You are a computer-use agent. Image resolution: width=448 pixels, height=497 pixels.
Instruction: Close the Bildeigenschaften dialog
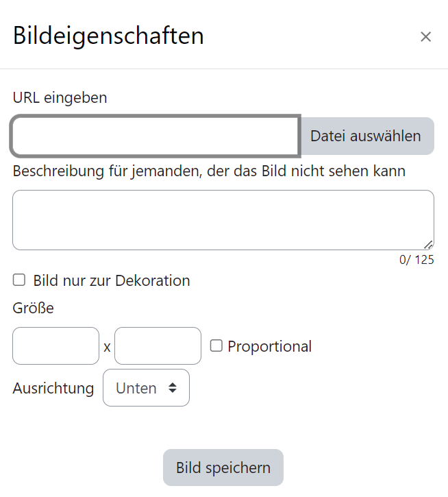(x=425, y=37)
